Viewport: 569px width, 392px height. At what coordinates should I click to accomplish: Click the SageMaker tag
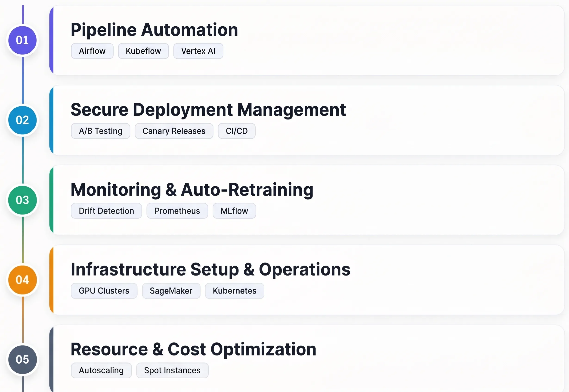click(x=171, y=291)
